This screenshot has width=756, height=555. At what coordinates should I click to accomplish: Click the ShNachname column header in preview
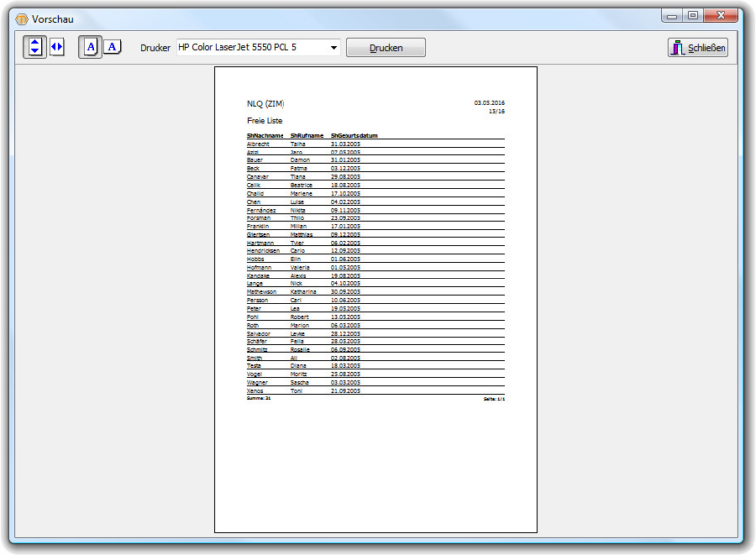265,135
